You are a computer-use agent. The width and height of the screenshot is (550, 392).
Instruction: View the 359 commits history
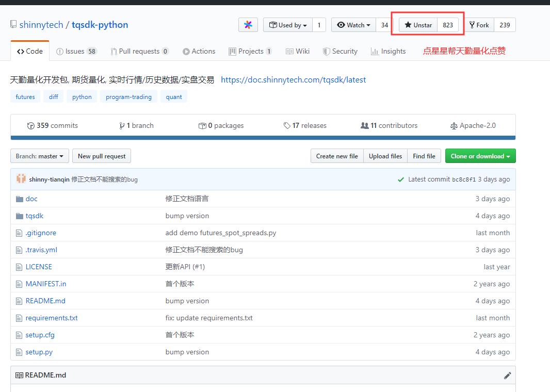[52, 125]
